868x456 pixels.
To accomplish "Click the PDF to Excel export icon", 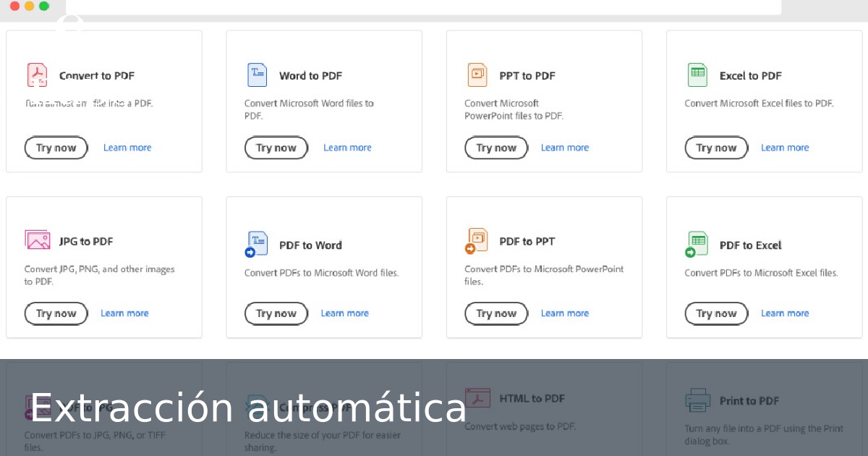I will (x=697, y=244).
